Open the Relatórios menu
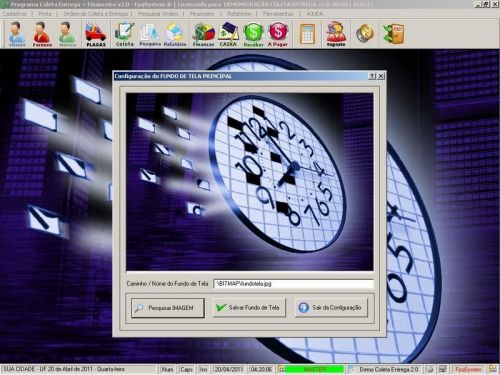Image resolution: width=500 pixels, height=375 pixels. click(x=239, y=14)
